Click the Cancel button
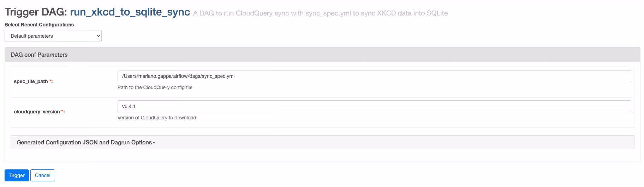Viewport: 644px width, 187px height. pyautogui.click(x=43, y=175)
